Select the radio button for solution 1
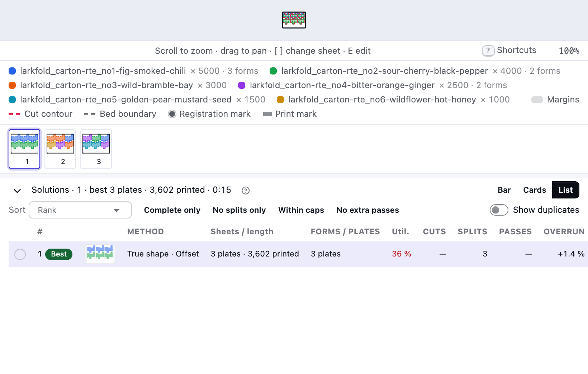This screenshot has width=588, height=374. click(x=20, y=254)
